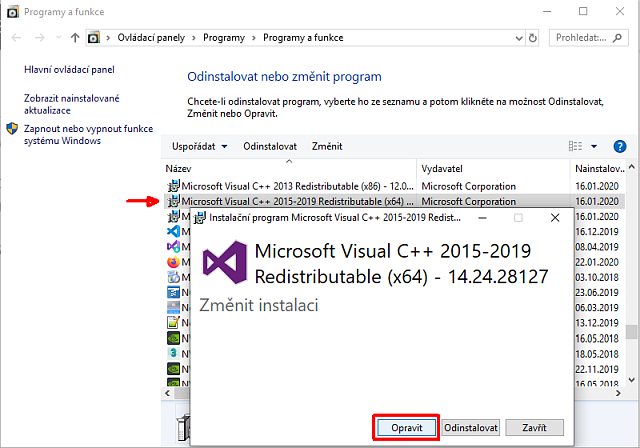Click the installer dialog title bar icon
The image size is (640, 448).
coord(200,218)
